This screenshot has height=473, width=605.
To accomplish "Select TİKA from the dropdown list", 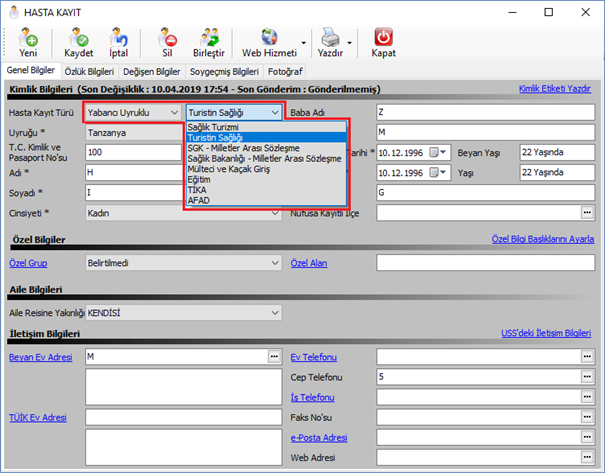I will (x=266, y=190).
